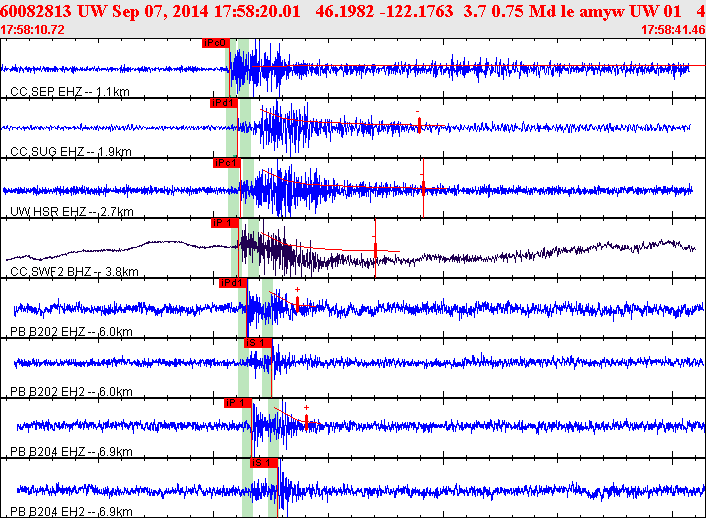The width and height of the screenshot is (706, 518).
Task: Click the "PB.B204 EH2 -- 6.9km" station label
Action: pyautogui.click(x=71, y=512)
